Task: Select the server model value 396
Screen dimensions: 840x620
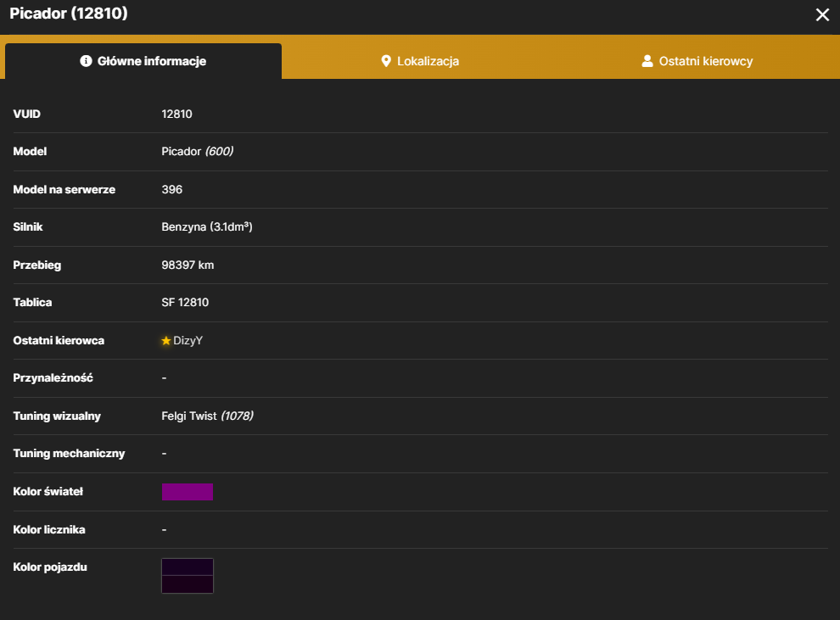Action: (x=172, y=189)
